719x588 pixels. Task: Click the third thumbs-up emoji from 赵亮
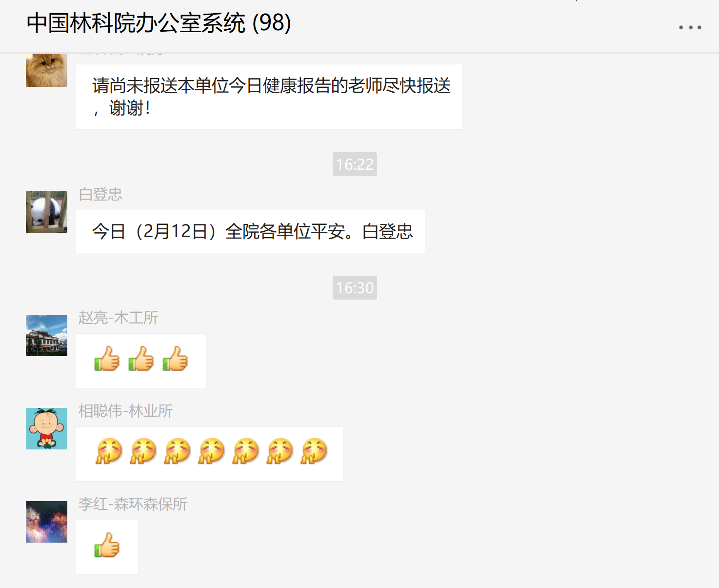coord(175,359)
